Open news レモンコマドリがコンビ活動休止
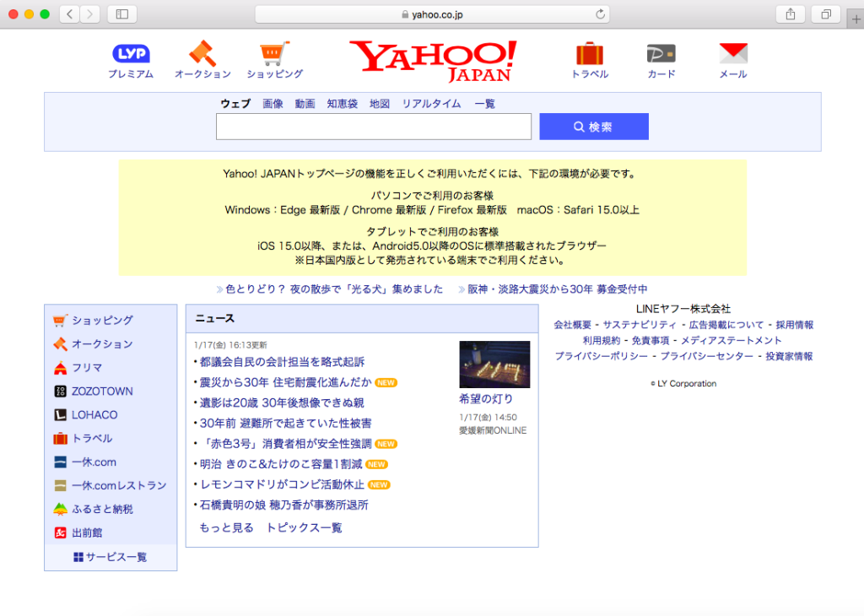The height and width of the screenshot is (616, 864). (282, 484)
